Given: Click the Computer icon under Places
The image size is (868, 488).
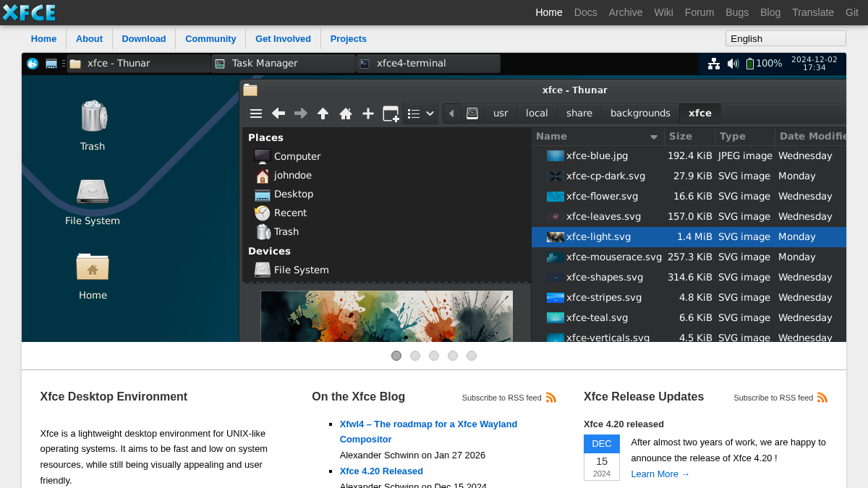Looking at the screenshot, I should pos(263,156).
